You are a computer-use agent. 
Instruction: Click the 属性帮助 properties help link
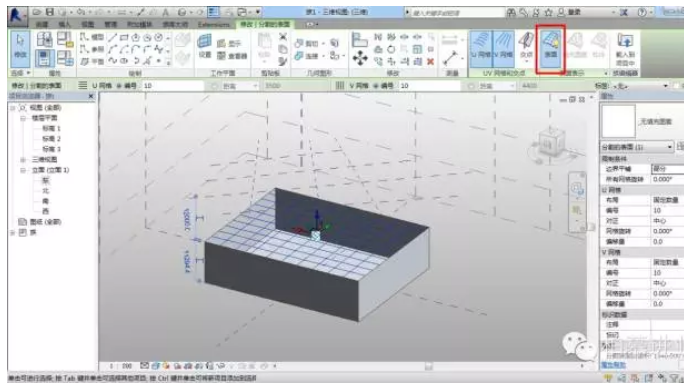613,365
